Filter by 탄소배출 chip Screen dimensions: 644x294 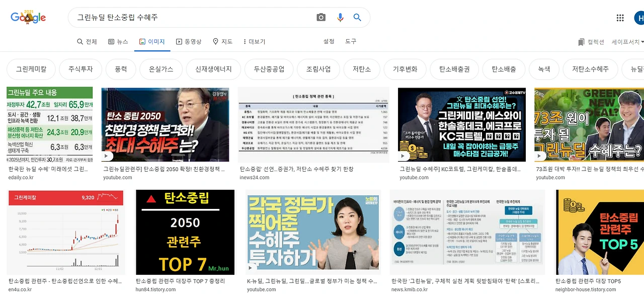pos(504,69)
